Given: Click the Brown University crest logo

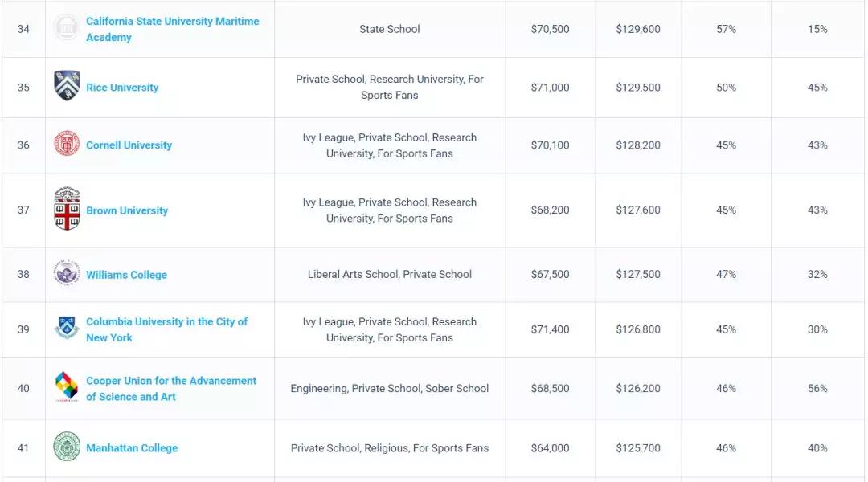Looking at the screenshot, I should pos(67,209).
